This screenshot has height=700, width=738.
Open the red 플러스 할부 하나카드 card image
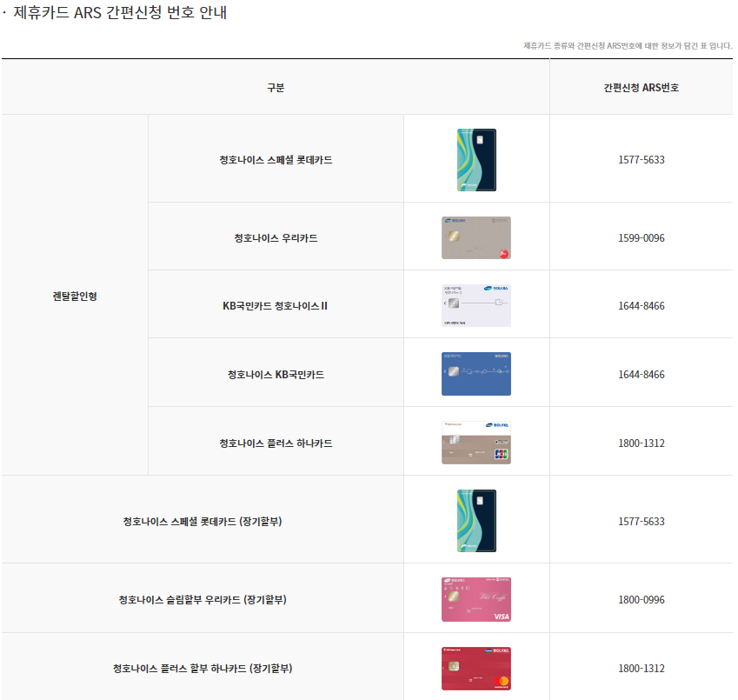(476, 668)
